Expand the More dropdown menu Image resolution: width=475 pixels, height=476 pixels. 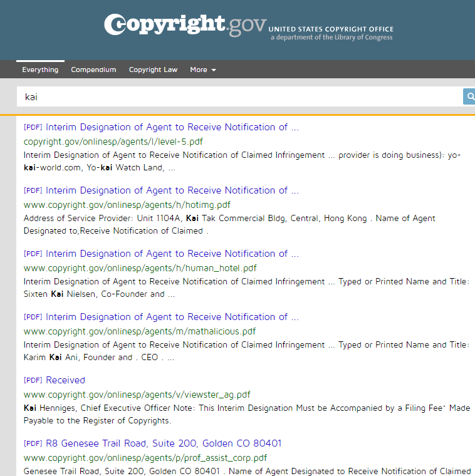[203, 70]
